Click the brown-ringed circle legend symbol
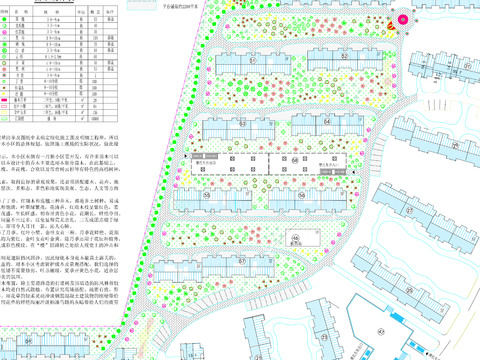Image resolution: width=480 pixels, height=360 pixels. coord(4,63)
